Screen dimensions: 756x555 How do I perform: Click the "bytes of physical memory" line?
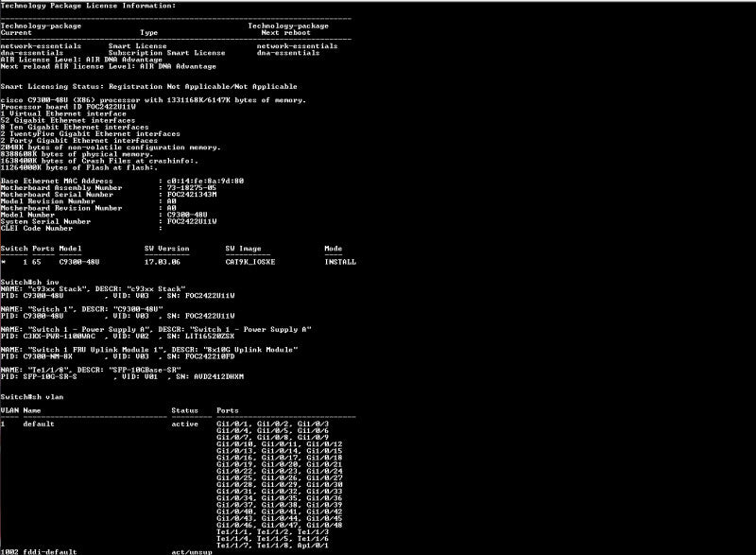tap(77, 154)
